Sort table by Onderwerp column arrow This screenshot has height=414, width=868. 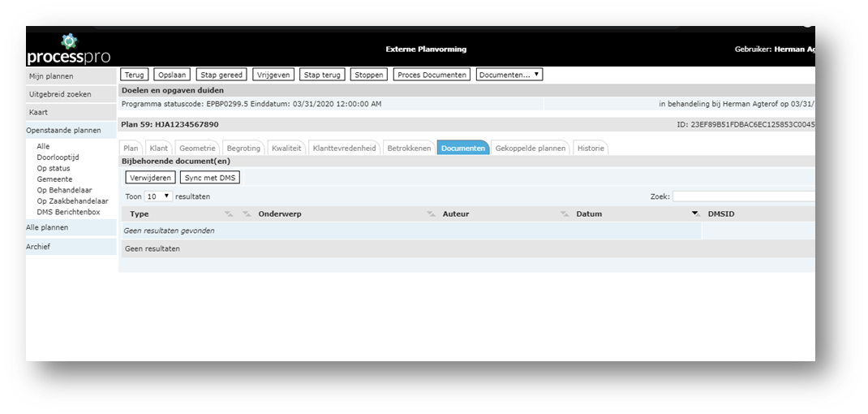pos(432,213)
